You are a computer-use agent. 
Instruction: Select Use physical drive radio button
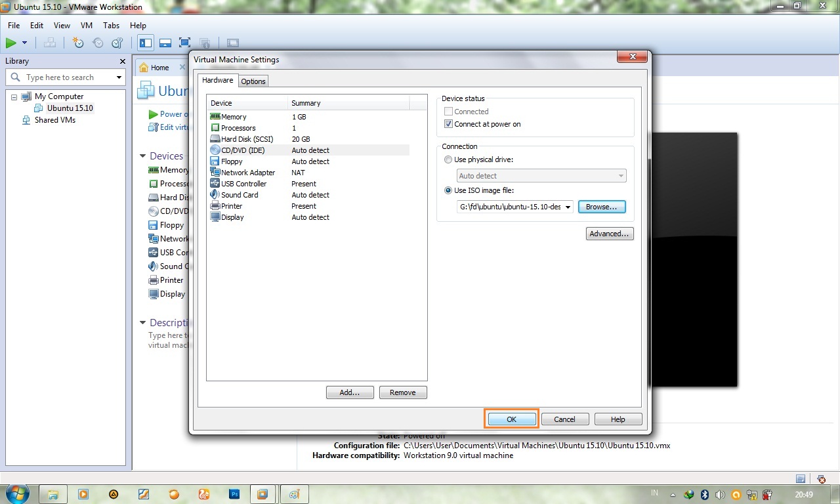448,159
